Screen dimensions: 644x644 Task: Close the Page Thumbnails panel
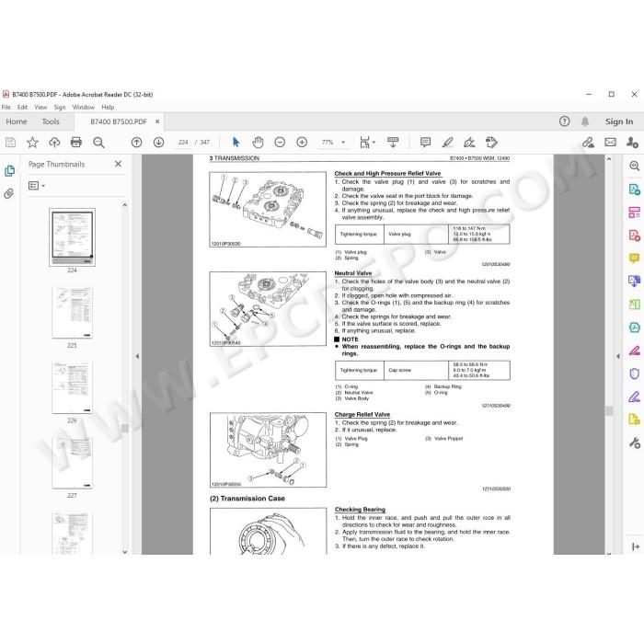[119, 164]
